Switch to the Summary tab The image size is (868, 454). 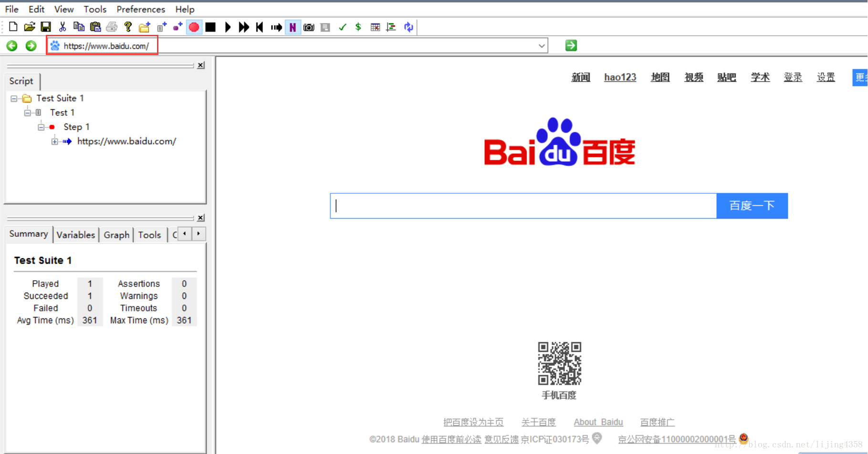[x=29, y=234]
